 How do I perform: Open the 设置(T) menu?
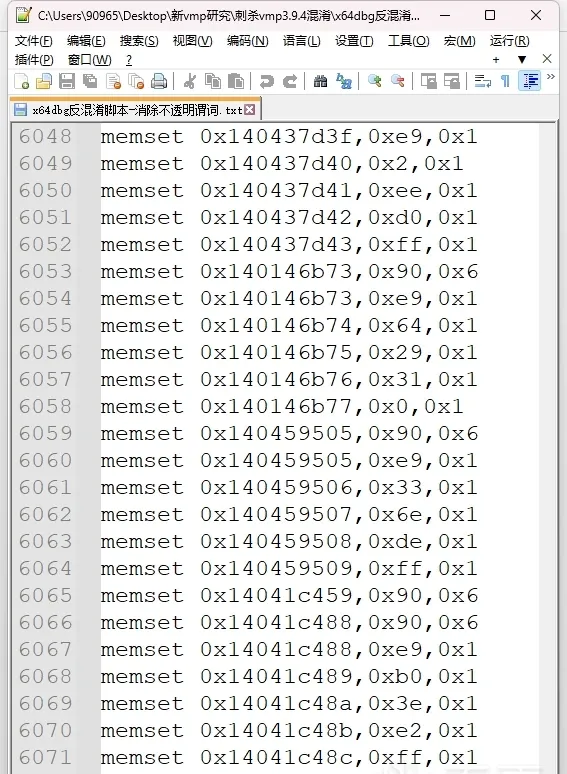point(354,41)
